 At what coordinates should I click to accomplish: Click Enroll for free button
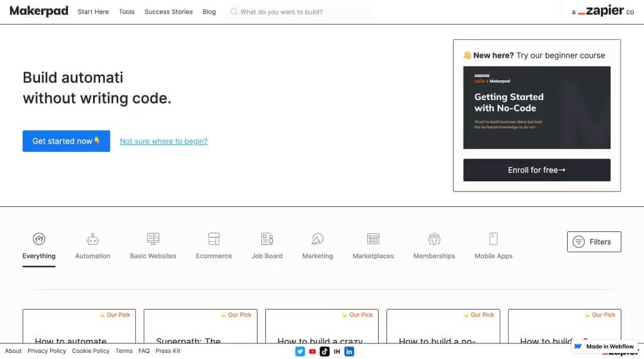[537, 170]
